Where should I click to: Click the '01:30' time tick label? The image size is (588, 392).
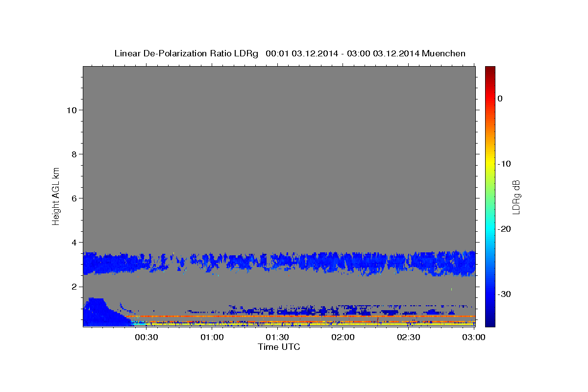(277, 338)
